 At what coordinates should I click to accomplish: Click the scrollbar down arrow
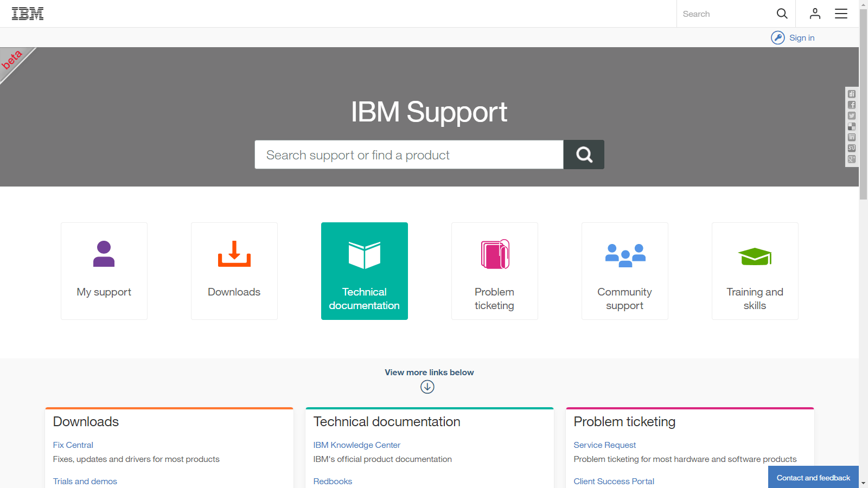pyautogui.click(x=863, y=484)
